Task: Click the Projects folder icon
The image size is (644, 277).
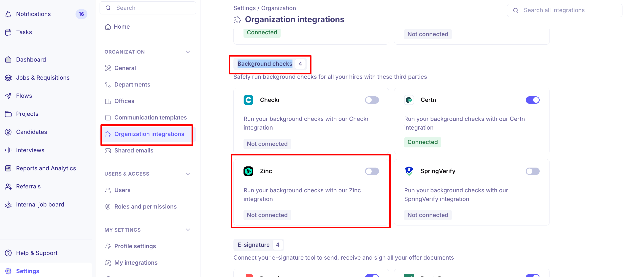Action: click(x=8, y=114)
